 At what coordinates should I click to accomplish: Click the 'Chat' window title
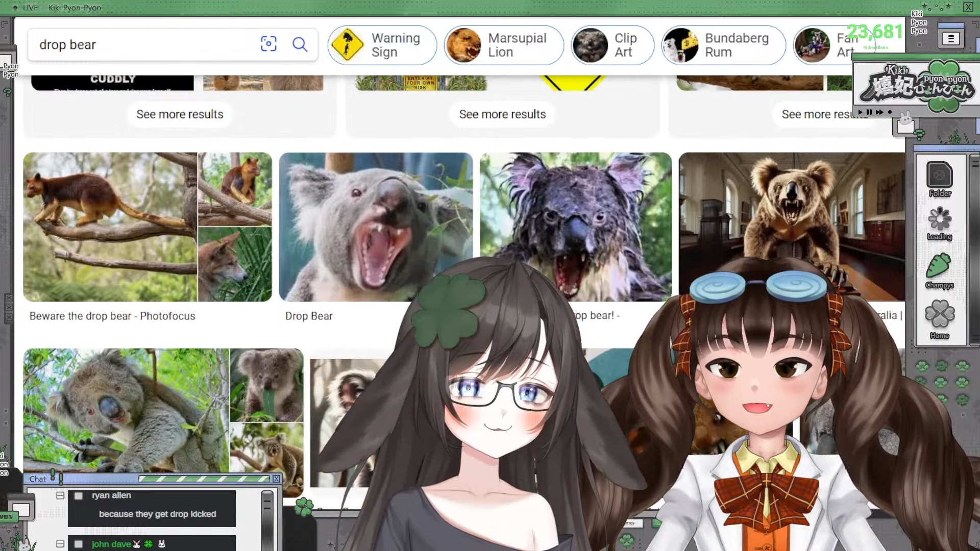pos(38,479)
